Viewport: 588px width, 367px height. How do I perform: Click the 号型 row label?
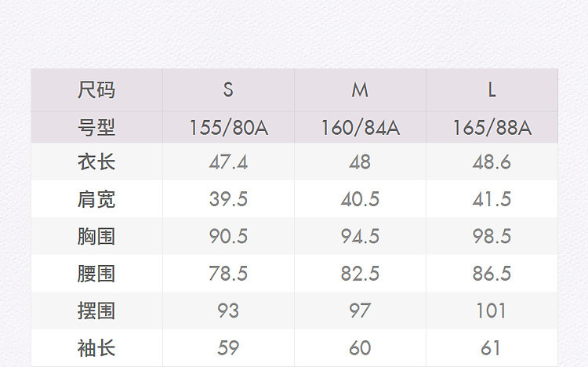pyautogui.click(x=96, y=127)
